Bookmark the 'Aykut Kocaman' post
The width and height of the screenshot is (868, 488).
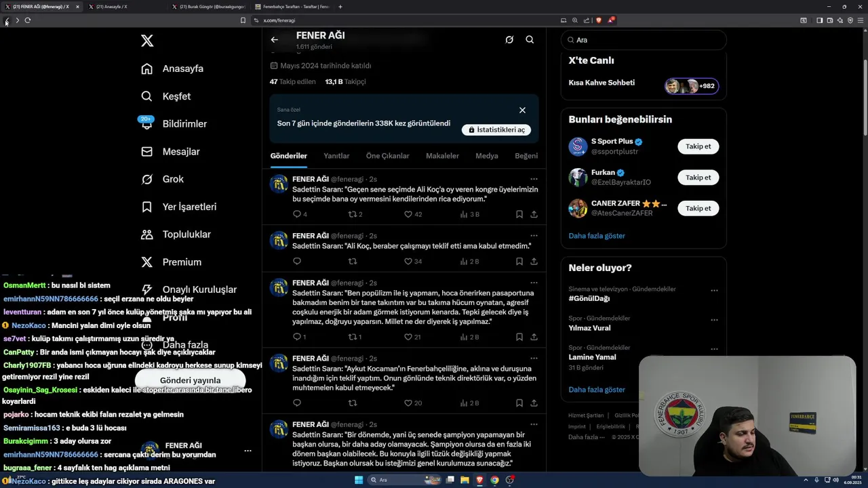click(519, 403)
